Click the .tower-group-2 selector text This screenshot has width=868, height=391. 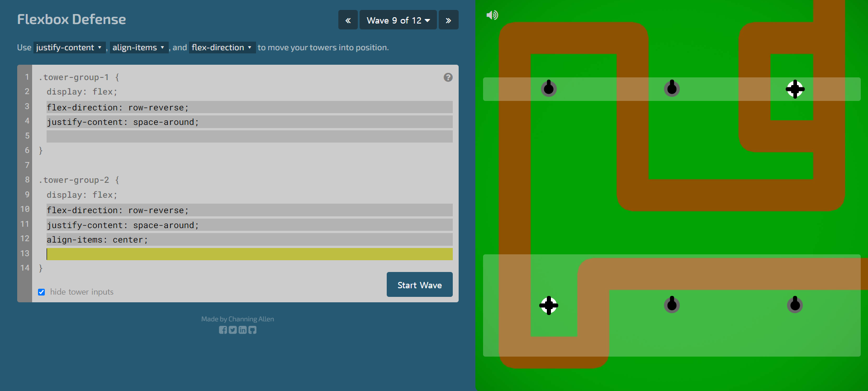click(74, 180)
